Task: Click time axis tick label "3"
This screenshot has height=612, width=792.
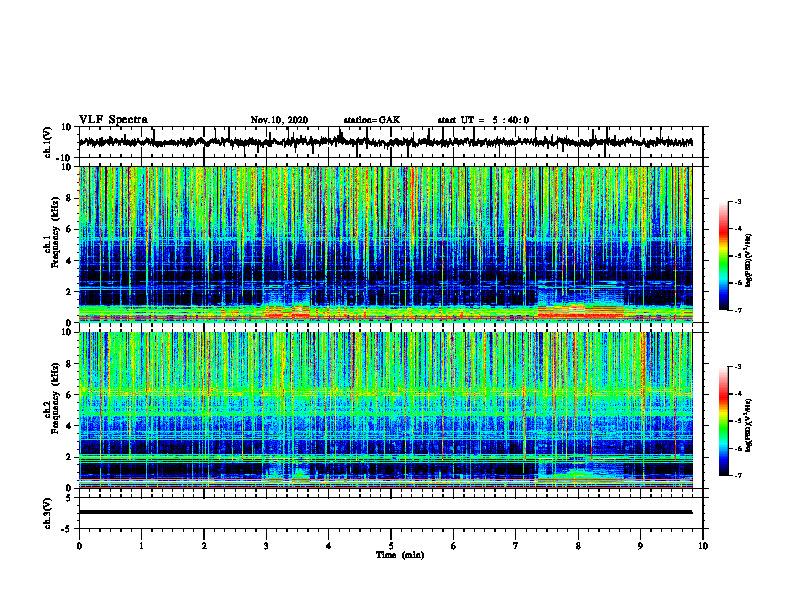Action: coord(266,546)
